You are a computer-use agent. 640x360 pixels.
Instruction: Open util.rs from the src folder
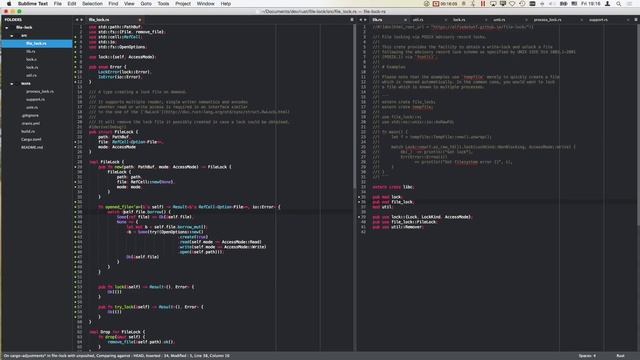coord(31,75)
